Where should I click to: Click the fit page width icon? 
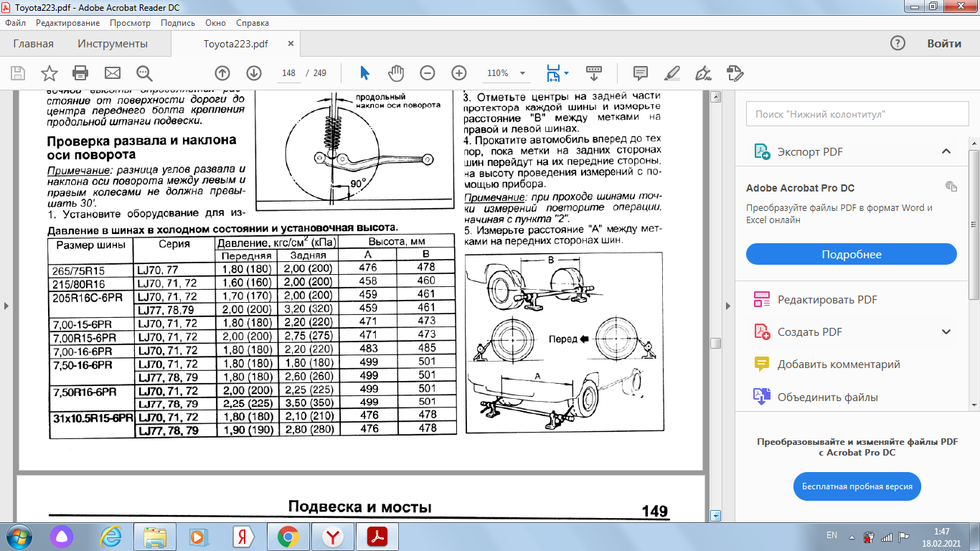(553, 73)
